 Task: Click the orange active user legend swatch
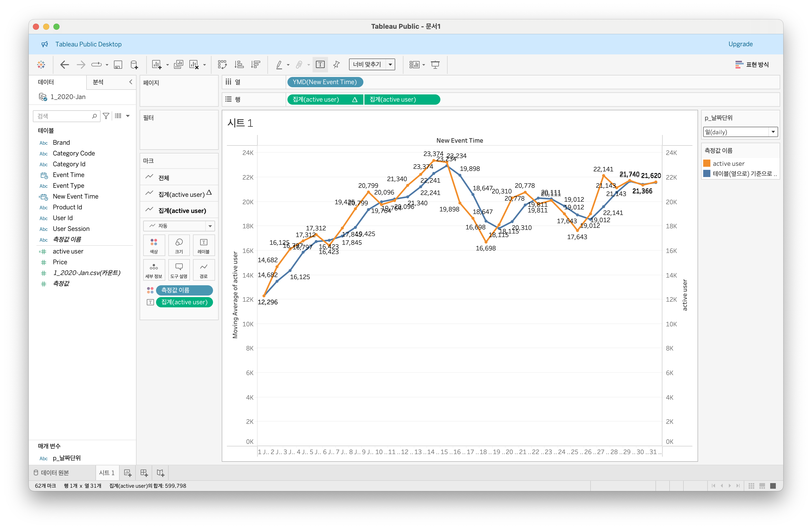[x=707, y=163]
